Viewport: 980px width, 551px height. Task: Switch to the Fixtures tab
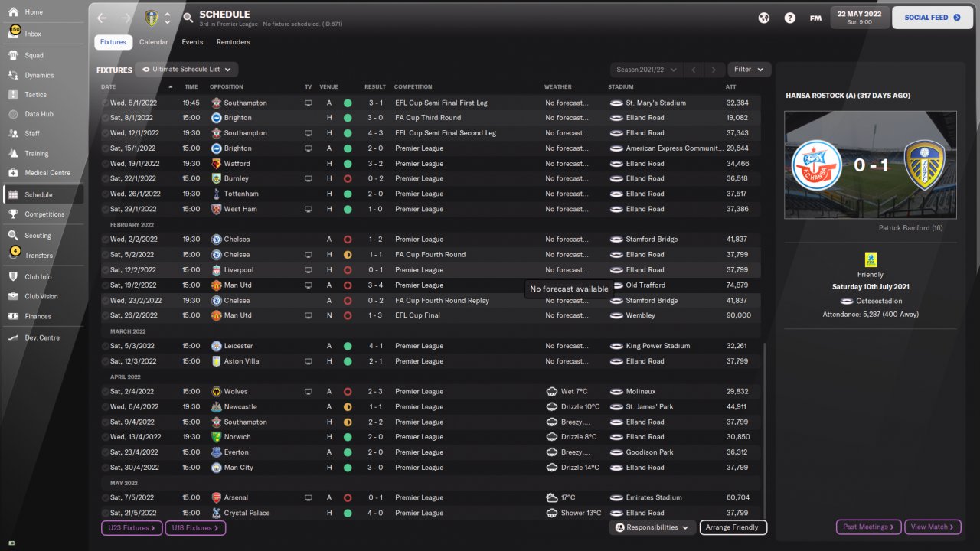113,42
